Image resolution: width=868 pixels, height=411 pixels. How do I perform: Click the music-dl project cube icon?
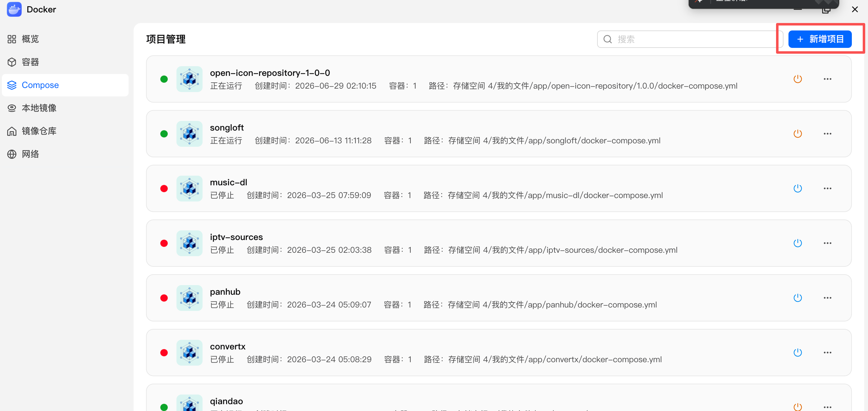point(190,188)
